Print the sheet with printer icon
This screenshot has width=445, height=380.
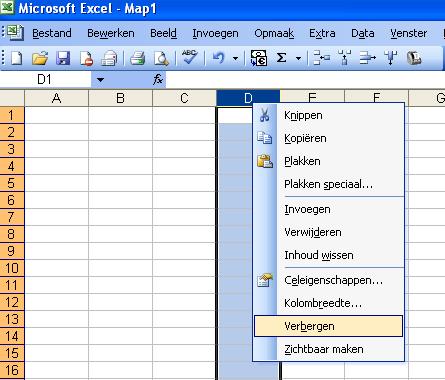tap(137, 59)
